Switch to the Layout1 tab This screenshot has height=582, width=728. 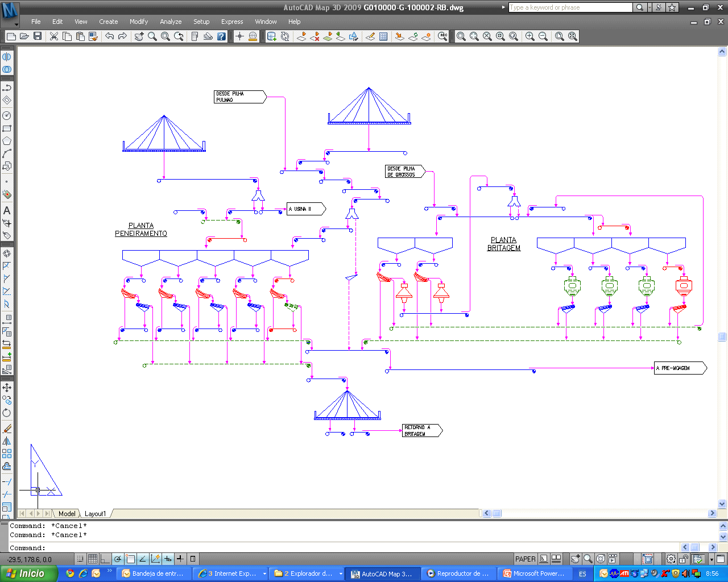pyautogui.click(x=95, y=514)
